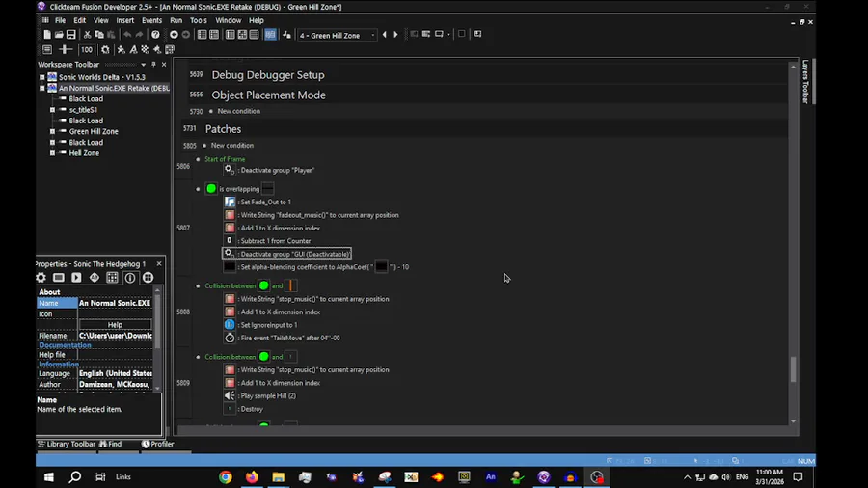The width and height of the screenshot is (868, 488).
Task: Open Window tab in Properties panel
Action: 59,278
